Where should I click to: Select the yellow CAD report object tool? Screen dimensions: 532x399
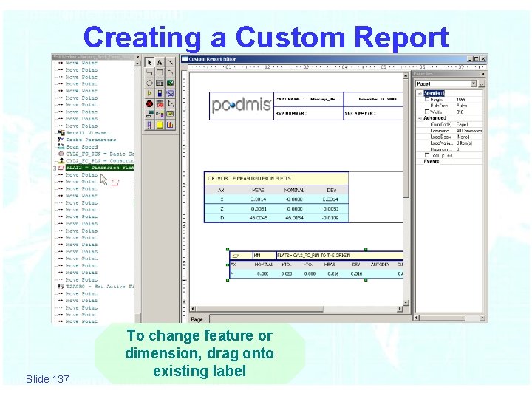coord(171,115)
